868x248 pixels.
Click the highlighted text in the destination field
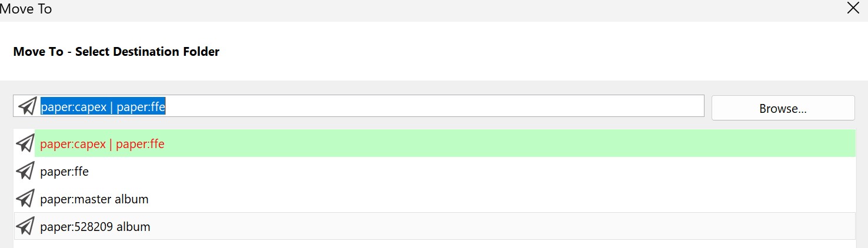point(102,106)
